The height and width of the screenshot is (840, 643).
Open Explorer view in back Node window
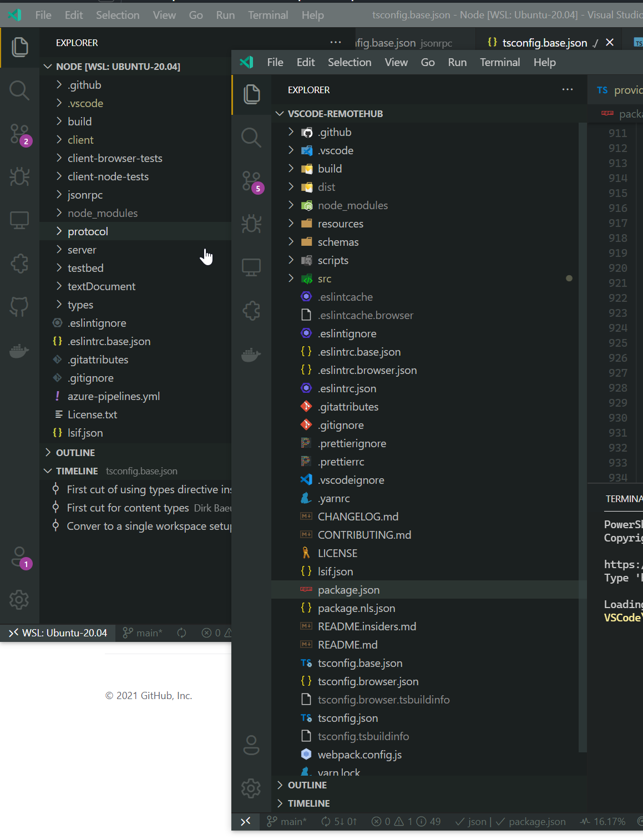pyautogui.click(x=20, y=47)
